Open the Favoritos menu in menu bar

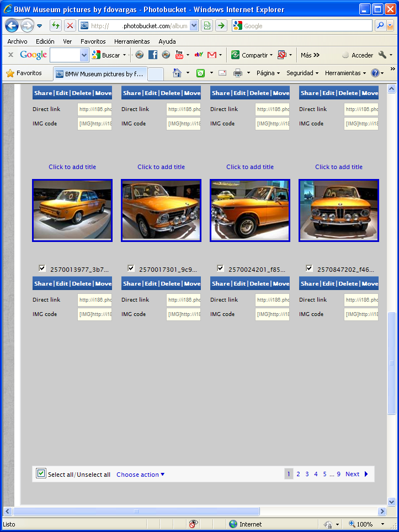pyautogui.click(x=93, y=41)
